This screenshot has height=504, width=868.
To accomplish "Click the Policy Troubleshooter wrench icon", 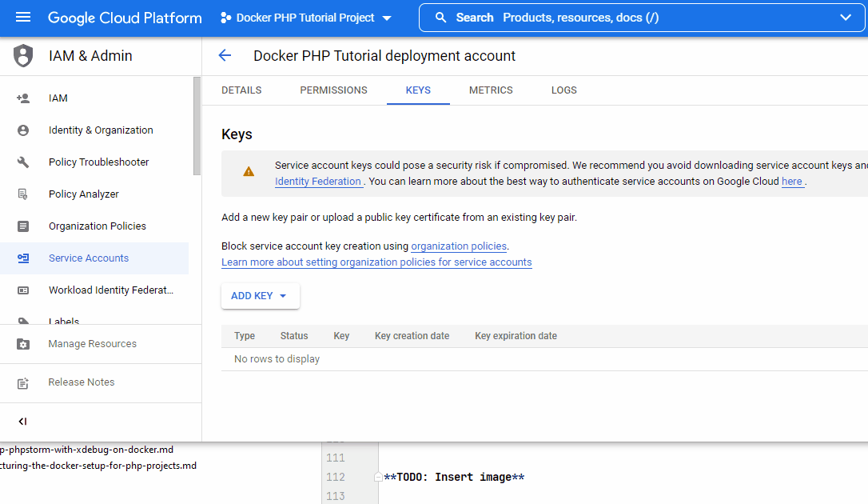I will (x=23, y=162).
